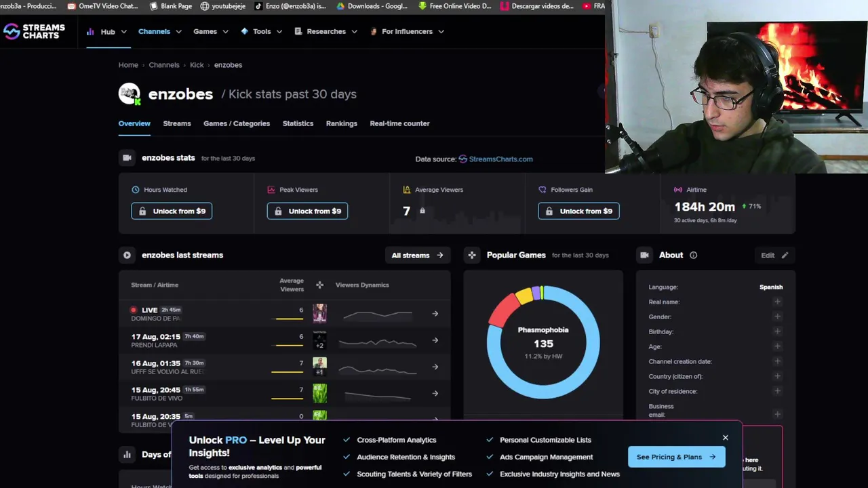
Task: Unlock Peak Viewers from $9
Action: click(307, 211)
